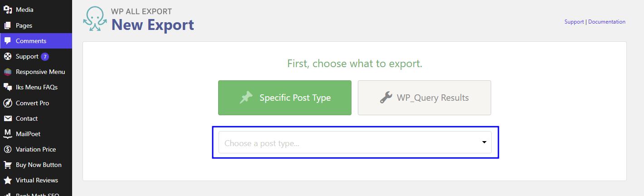Click the Pages sidebar icon
Screen dimensions: 644x196
[x=8, y=25]
